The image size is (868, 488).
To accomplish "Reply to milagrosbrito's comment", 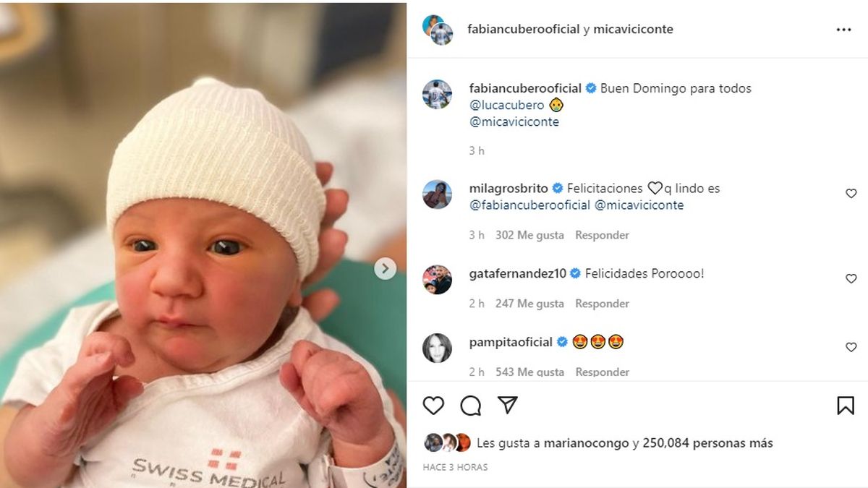I will [602, 235].
